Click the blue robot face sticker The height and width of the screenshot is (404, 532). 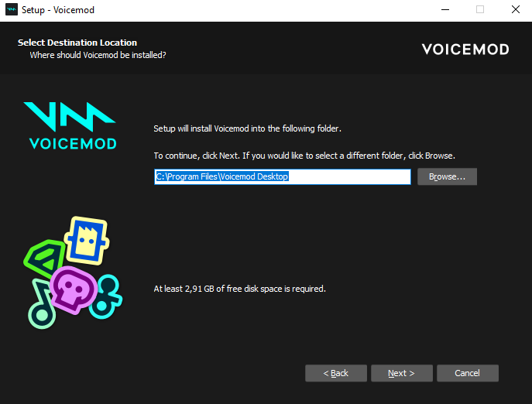click(x=87, y=241)
